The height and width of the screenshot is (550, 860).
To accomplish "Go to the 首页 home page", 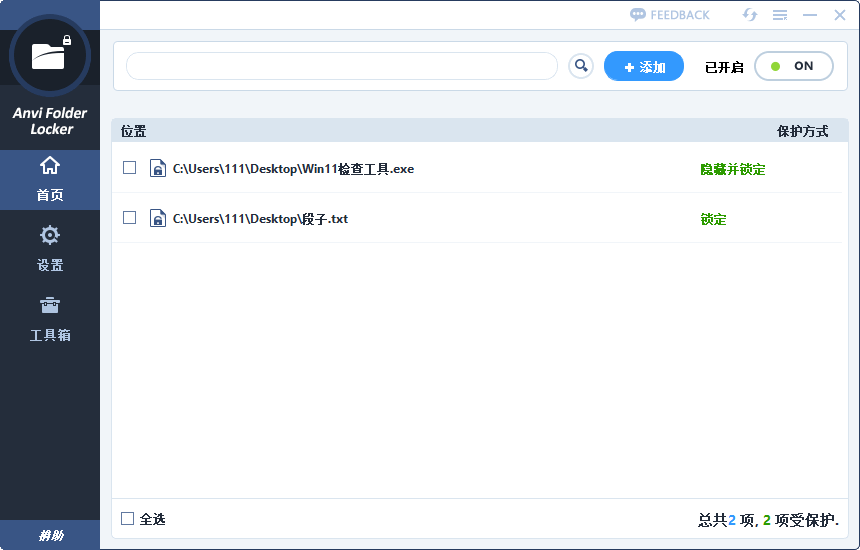I will click(x=49, y=178).
